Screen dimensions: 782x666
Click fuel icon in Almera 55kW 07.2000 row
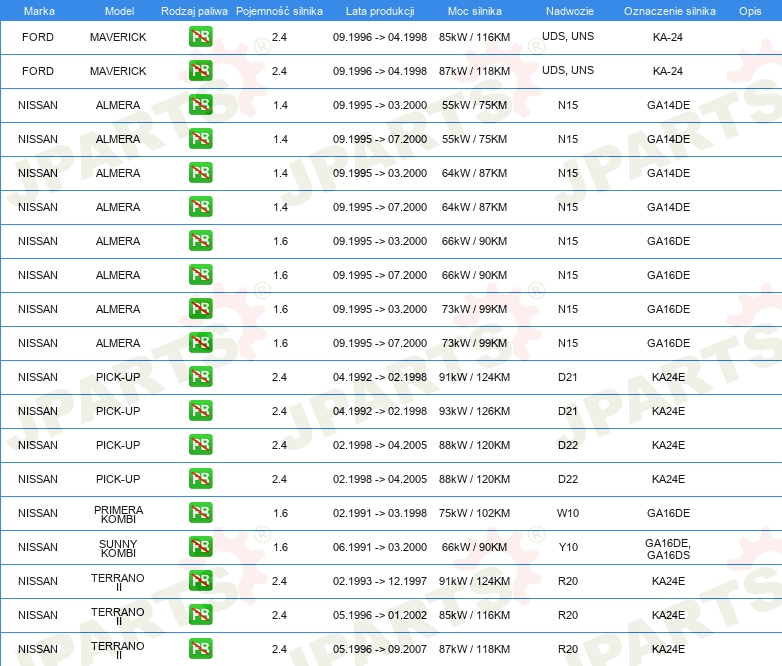pyautogui.click(x=200, y=139)
